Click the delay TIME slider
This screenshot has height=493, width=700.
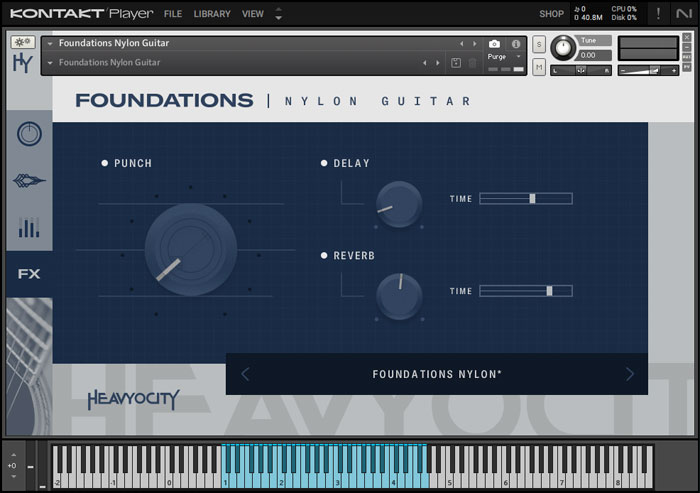(526, 198)
